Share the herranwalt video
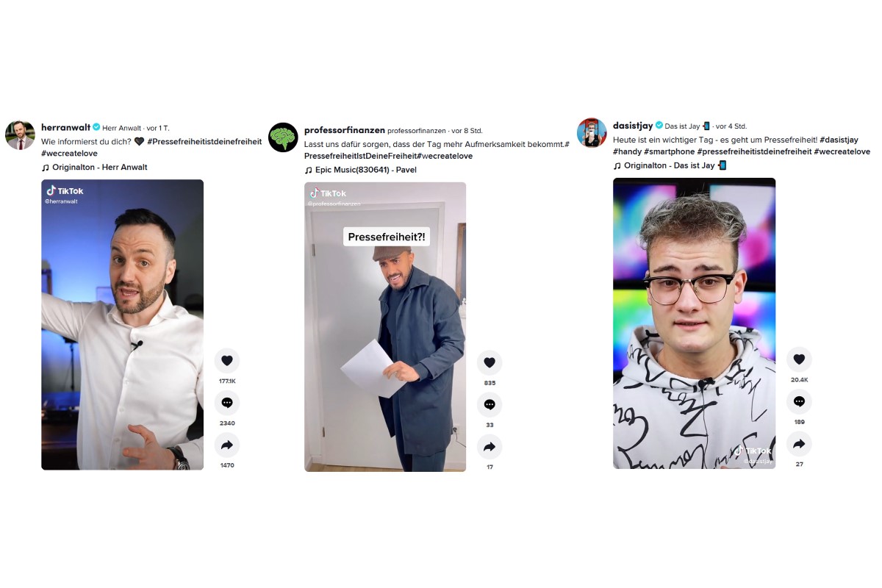Screen dimensions: 882x588 [227, 445]
